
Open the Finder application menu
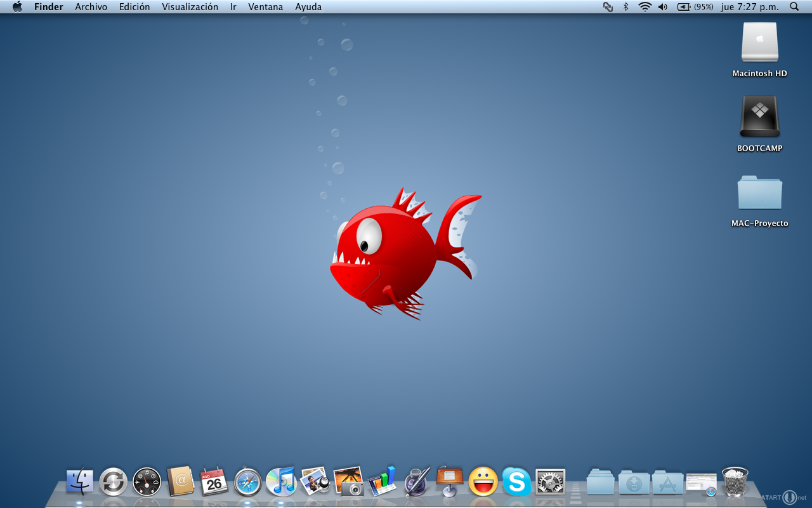tap(49, 7)
